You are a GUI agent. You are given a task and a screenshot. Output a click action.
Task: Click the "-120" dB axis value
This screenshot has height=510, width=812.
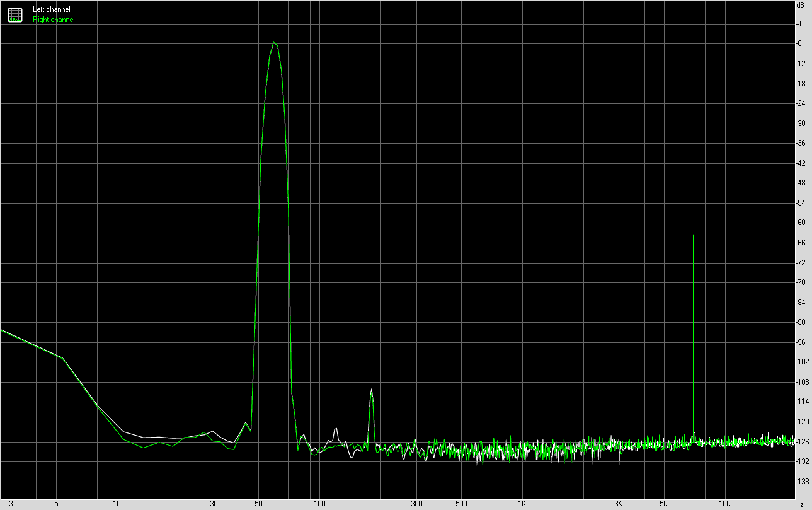pos(803,421)
